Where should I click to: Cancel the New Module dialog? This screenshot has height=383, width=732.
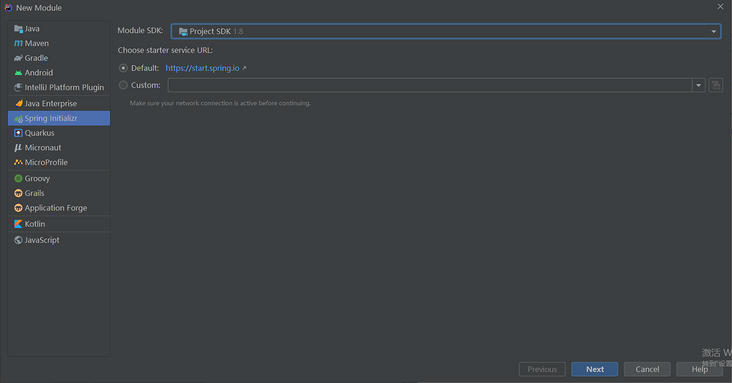647,369
